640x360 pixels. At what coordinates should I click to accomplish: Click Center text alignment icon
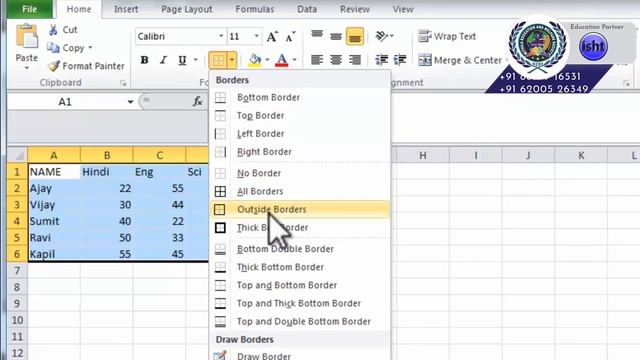click(336, 60)
